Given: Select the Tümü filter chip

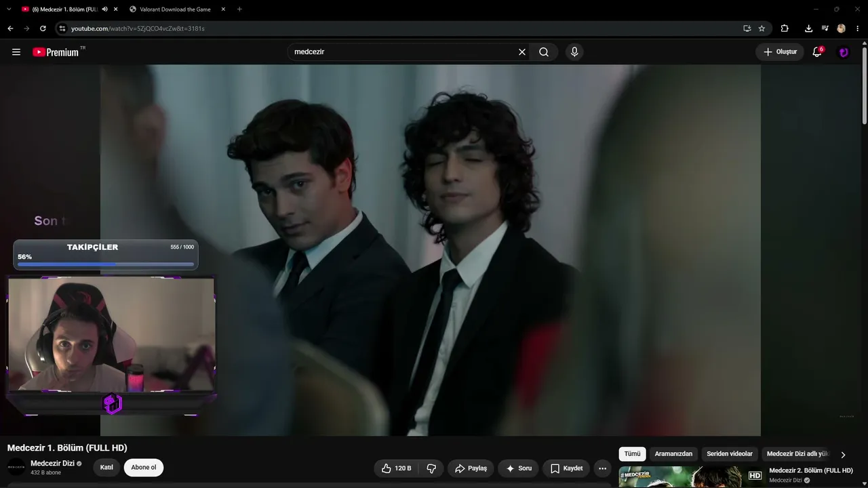Looking at the screenshot, I should pyautogui.click(x=632, y=454).
